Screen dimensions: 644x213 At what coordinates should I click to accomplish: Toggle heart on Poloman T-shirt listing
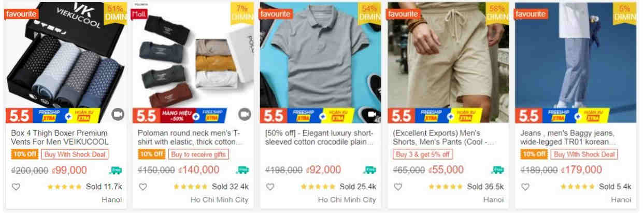pos(143,187)
